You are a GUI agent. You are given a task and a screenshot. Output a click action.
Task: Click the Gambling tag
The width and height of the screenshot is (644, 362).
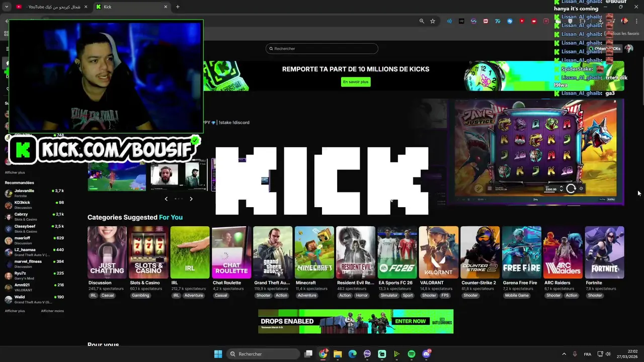[140, 295]
